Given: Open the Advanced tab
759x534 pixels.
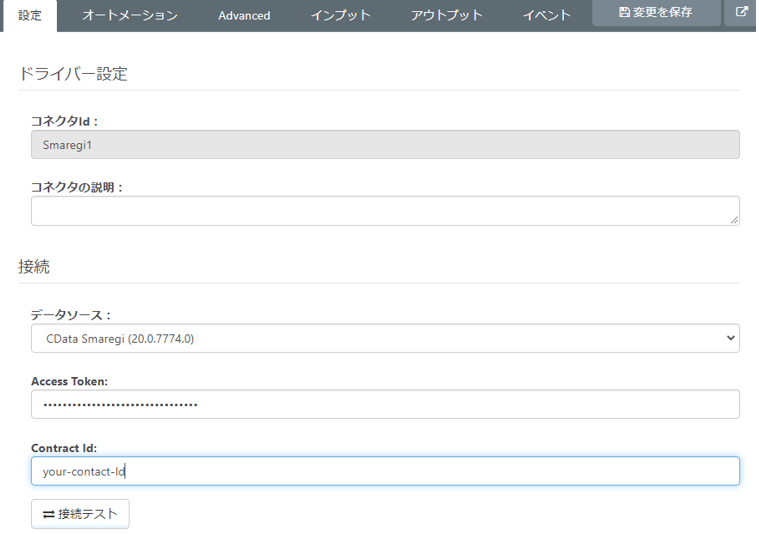Looking at the screenshot, I should pos(244,16).
